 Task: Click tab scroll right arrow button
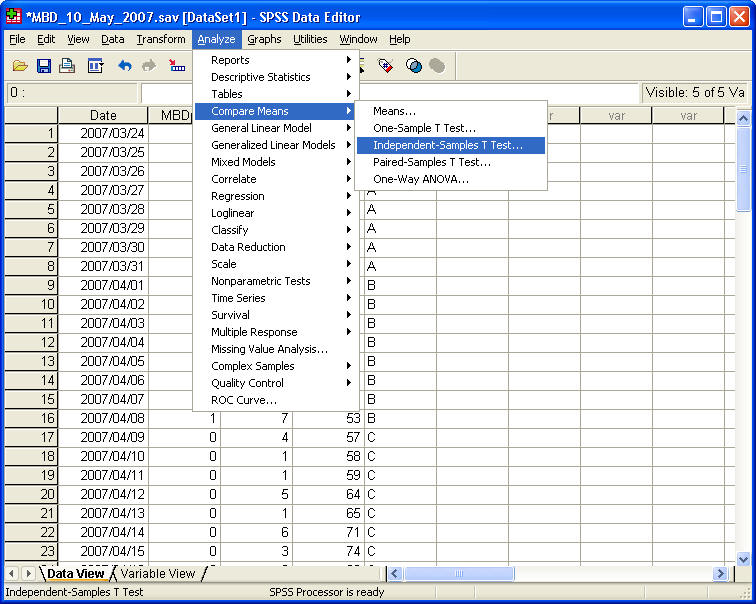point(28,573)
